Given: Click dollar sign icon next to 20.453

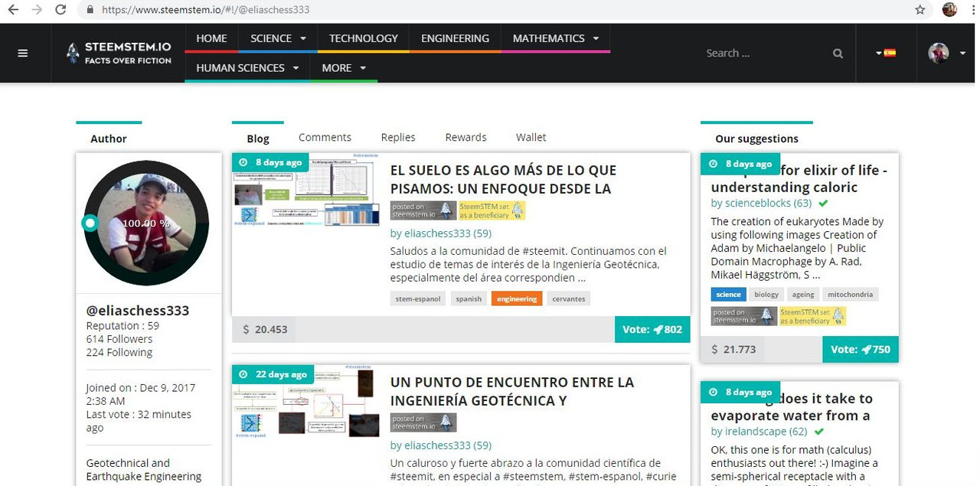Looking at the screenshot, I should (x=246, y=329).
